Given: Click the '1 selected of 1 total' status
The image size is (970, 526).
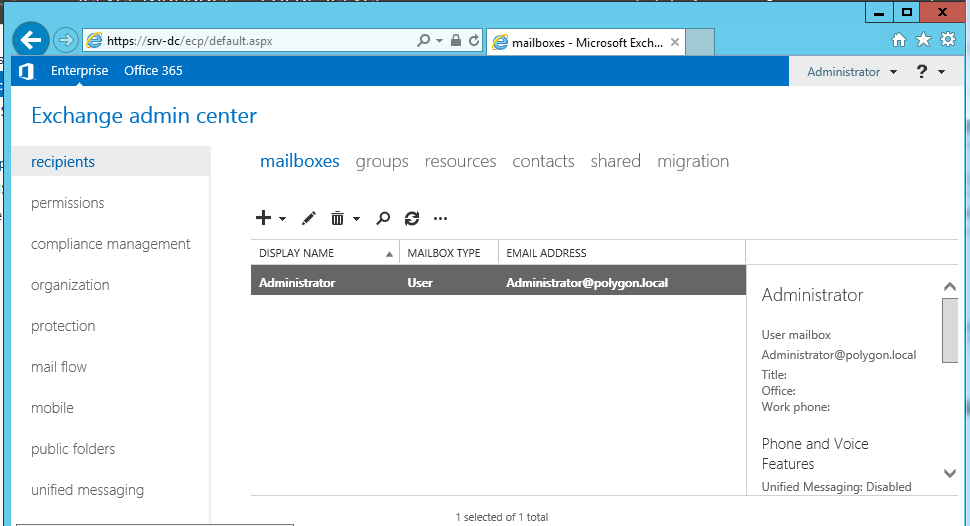Looking at the screenshot, I should tap(502, 517).
